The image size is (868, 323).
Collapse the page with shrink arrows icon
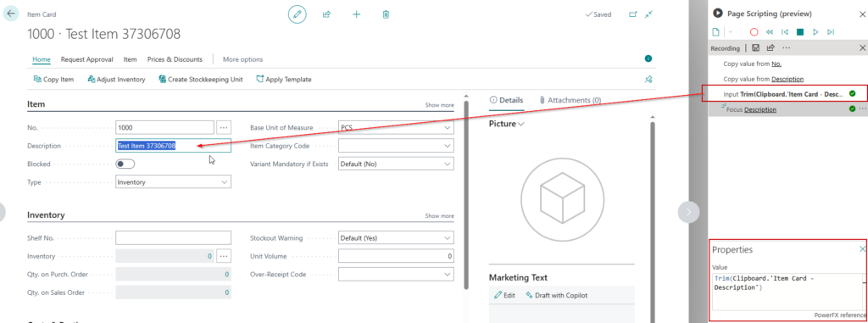point(648,14)
